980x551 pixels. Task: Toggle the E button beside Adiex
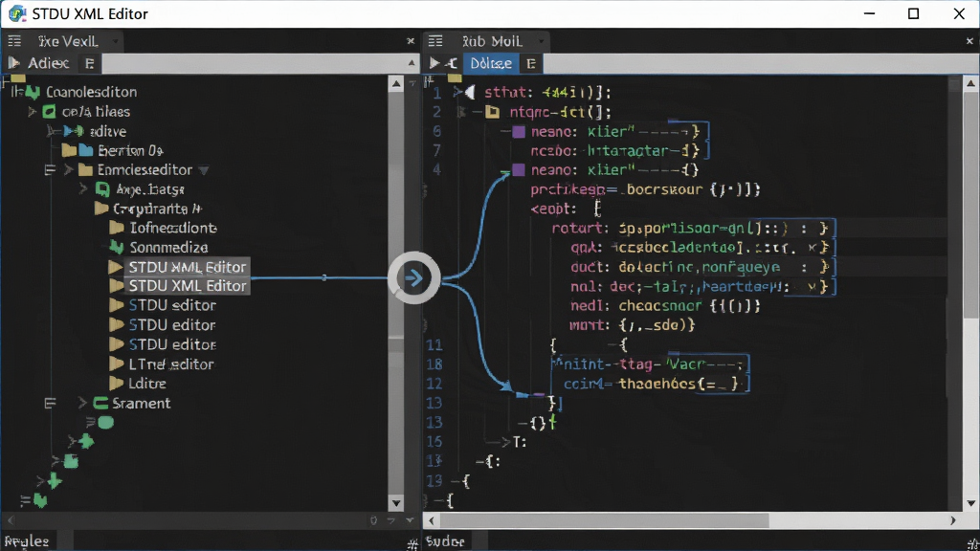(89, 63)
